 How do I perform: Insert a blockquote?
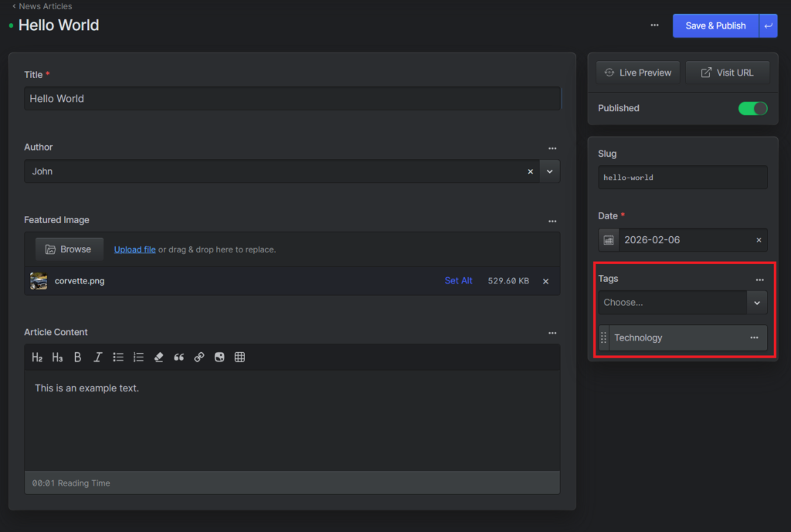tap(179, 357)
